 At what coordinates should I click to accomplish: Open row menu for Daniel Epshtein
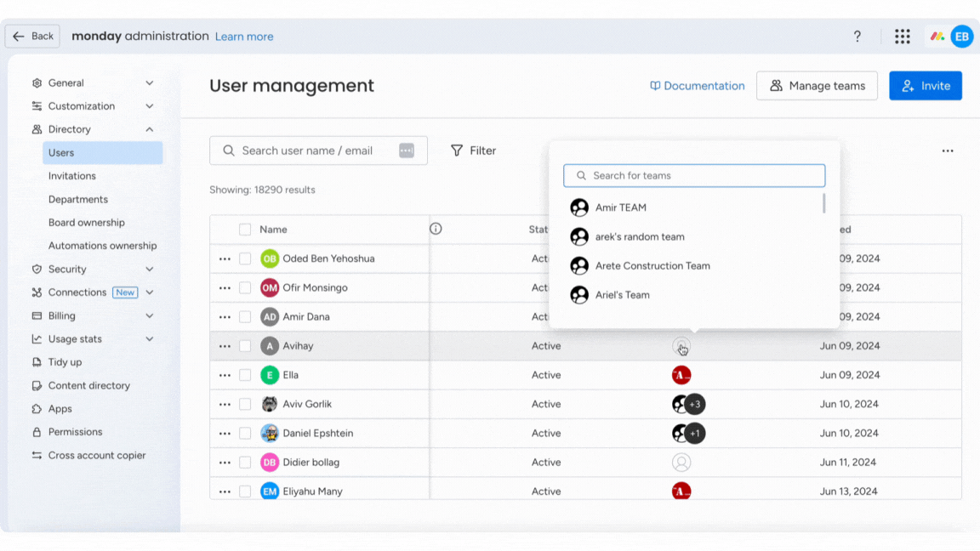pos(225,433)
